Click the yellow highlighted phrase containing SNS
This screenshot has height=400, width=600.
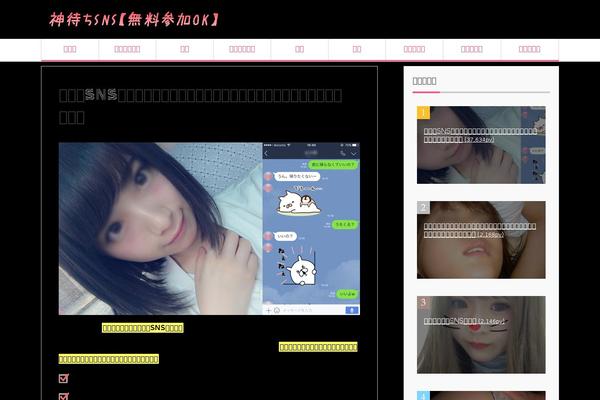[143, 328]
